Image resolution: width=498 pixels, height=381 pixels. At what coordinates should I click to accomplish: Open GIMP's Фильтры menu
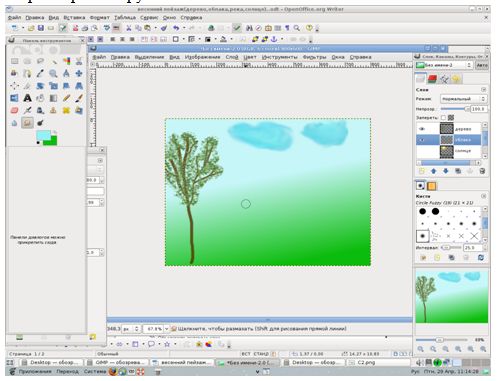[x=314, y=57]
